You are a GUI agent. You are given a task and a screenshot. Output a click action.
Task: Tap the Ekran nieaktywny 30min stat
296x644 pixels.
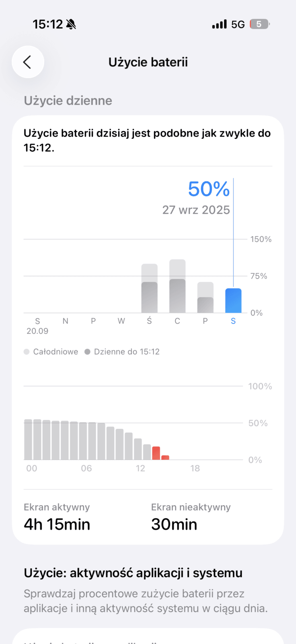click(191, 517)
